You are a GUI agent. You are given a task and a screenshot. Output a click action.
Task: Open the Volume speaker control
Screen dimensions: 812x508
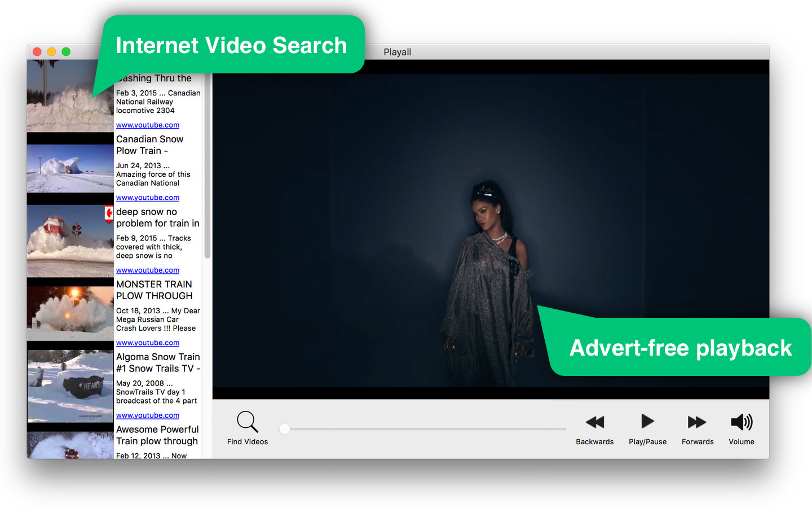(742, 422)
